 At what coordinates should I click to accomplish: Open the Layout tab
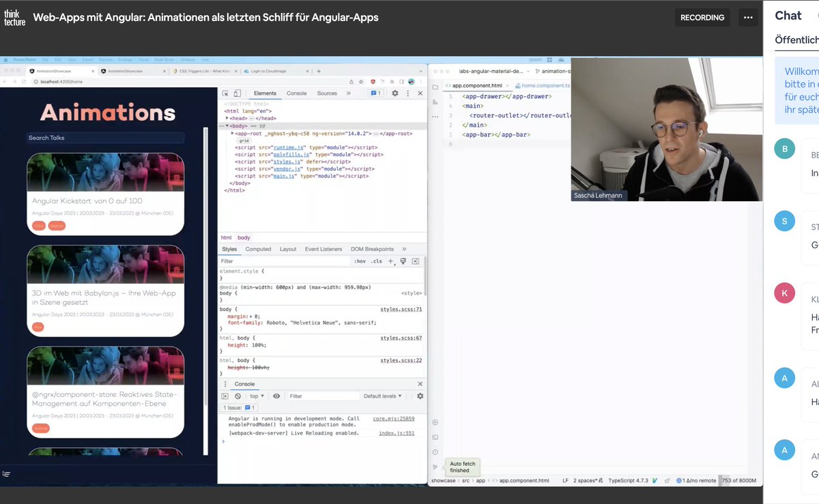tap(288, 249)
